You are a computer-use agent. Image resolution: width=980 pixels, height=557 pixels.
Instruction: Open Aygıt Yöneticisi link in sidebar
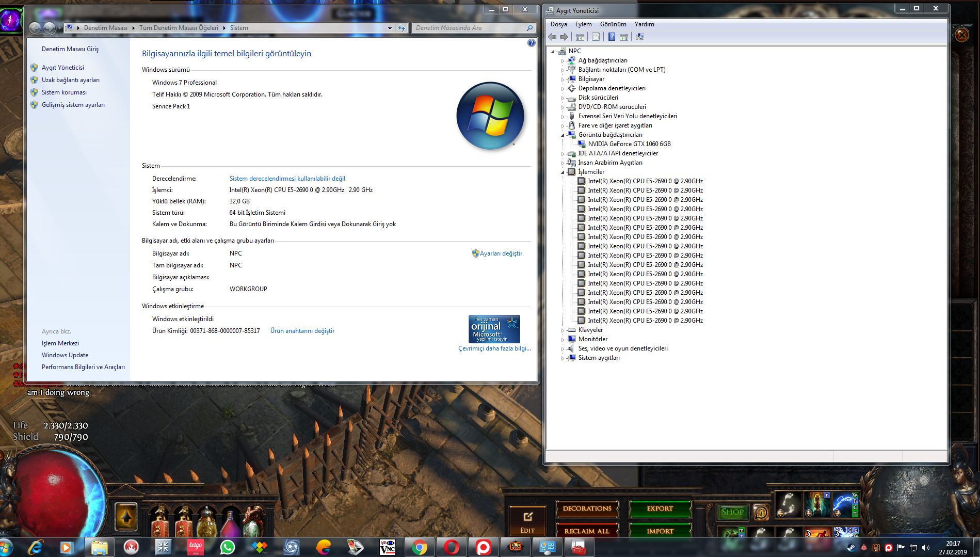coord(63,68)
